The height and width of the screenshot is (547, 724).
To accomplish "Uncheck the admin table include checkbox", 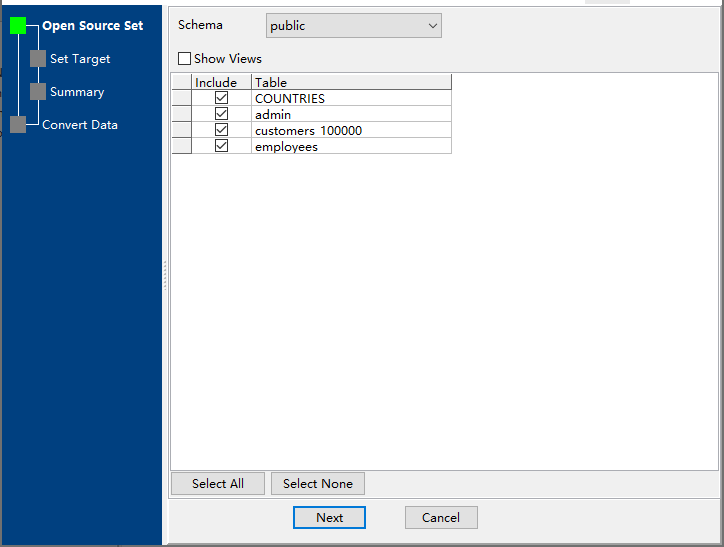I will tap(221, 114).
